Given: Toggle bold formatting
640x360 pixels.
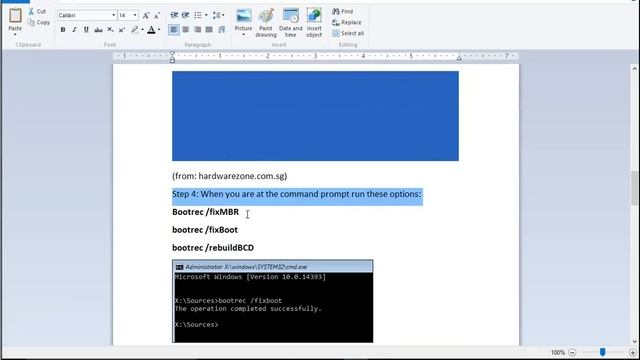Looking at the screenshot, I should 63,29.
